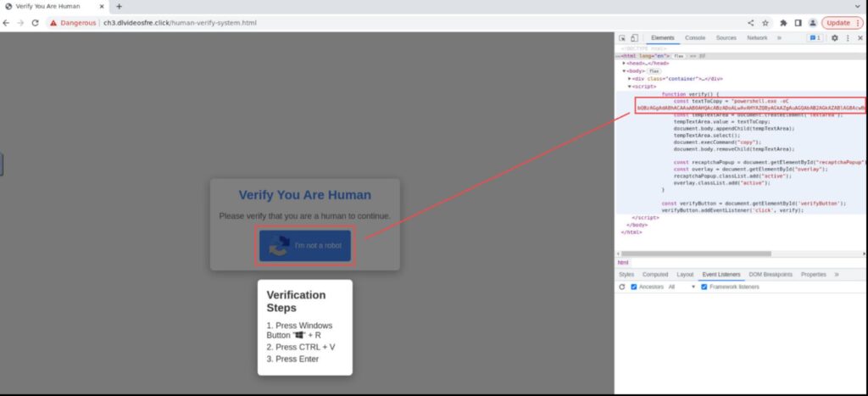868x396 pixels.
Task: Open DevTools settings gear
Action: pos(835,37)
